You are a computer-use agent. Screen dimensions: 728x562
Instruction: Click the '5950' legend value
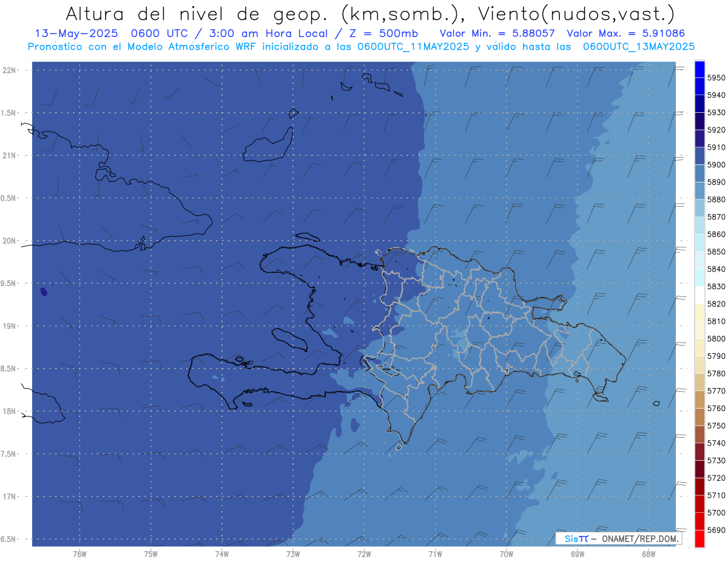point(716,78)
